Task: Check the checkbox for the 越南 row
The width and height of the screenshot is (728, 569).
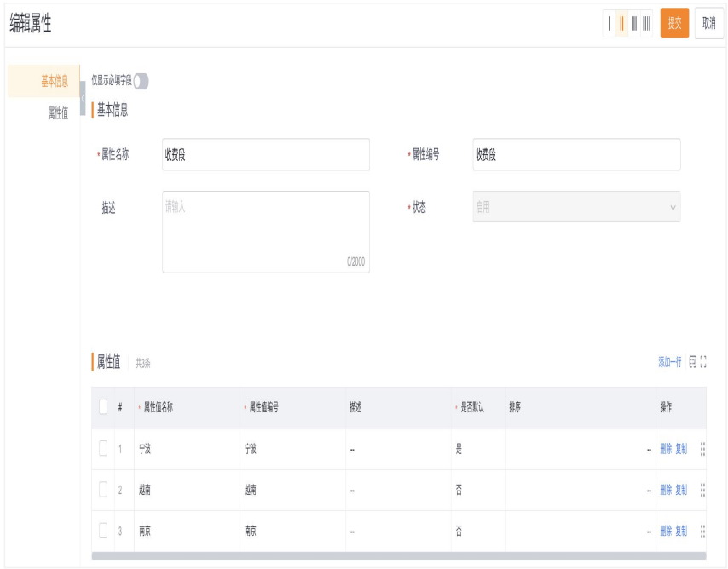Action: (103, 490)
